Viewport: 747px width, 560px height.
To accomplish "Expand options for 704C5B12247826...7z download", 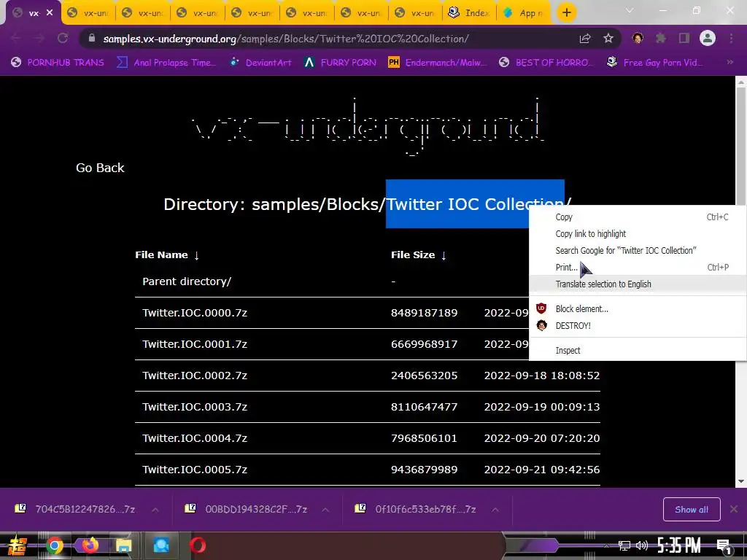I will tap(155, 510).
